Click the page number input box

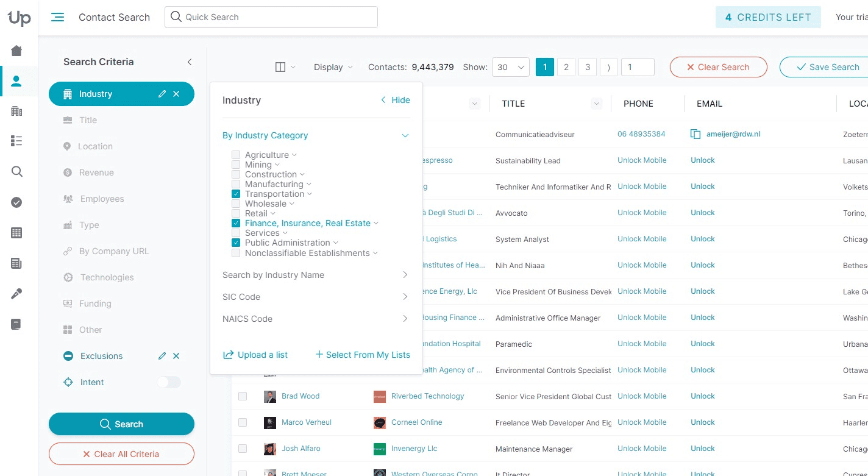pyautogui.click(x=638, y=67)
